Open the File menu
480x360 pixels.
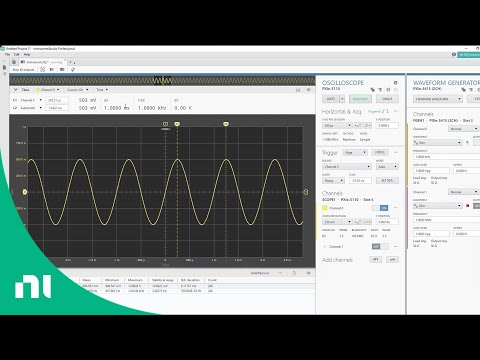click(7, 54)
